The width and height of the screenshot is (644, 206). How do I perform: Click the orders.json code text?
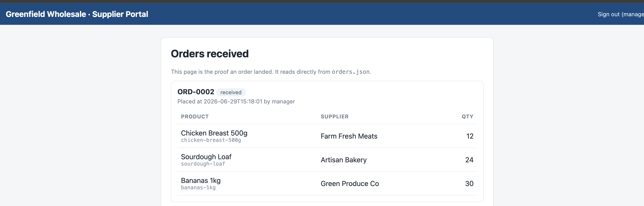(x=350, y=72)
